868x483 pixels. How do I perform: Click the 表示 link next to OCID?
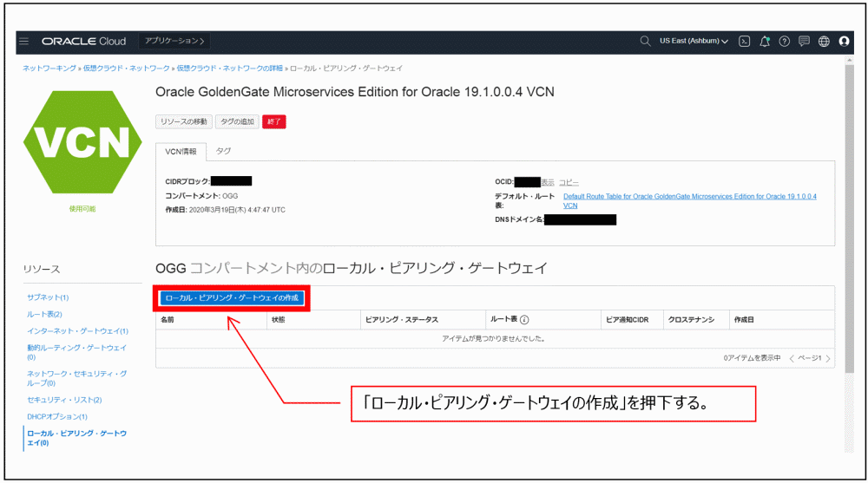click(548, 182)
